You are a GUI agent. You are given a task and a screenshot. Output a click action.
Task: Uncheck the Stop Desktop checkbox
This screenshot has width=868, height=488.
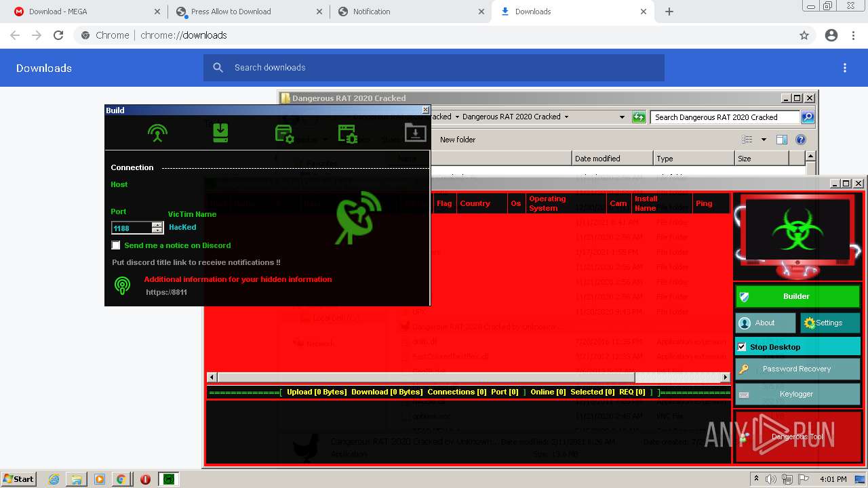742,347
